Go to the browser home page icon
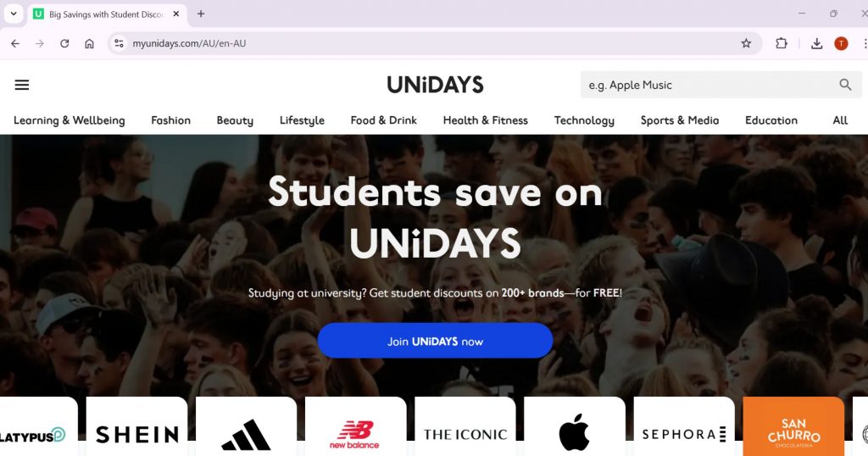Viewport: 868px width, 456px height. [89, 43]
